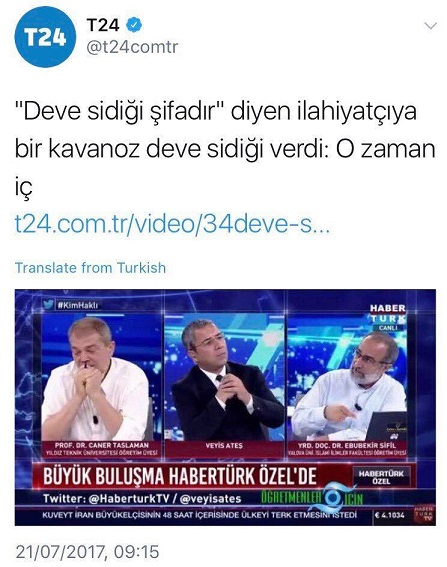Click the blue verified badge
Viewport: 447px width, 567px height.
click(x=134, y=25)
